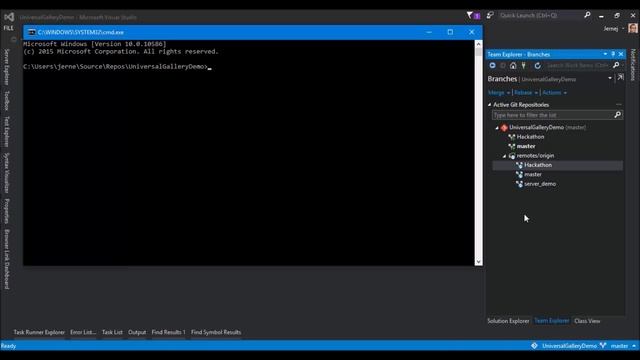Image resolution: width=640 pixels, height=360 pixels.
Task: Click the Manage Connections plug icon
Action: [524, 65]
